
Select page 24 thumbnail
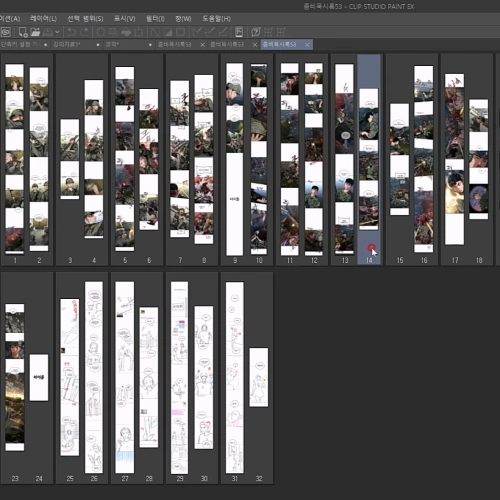[39, 377]
